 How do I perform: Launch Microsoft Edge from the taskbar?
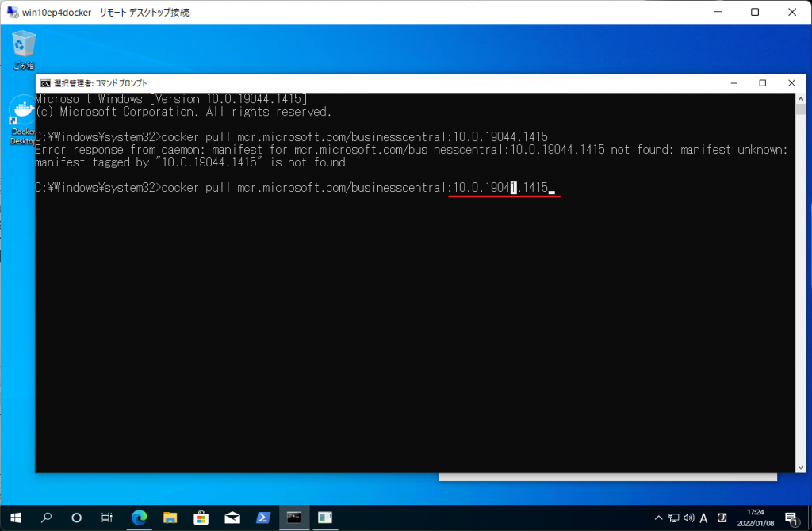[139, 518]
